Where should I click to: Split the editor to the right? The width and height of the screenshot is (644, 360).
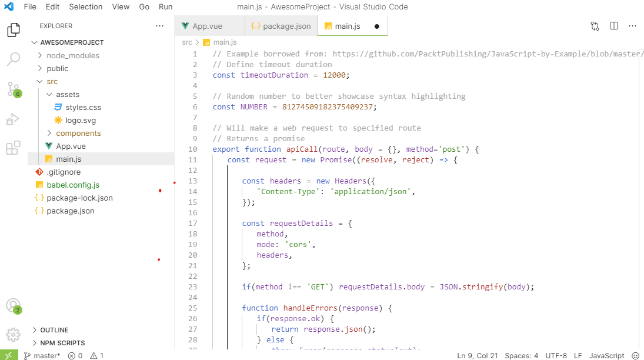tap(614, 26)
